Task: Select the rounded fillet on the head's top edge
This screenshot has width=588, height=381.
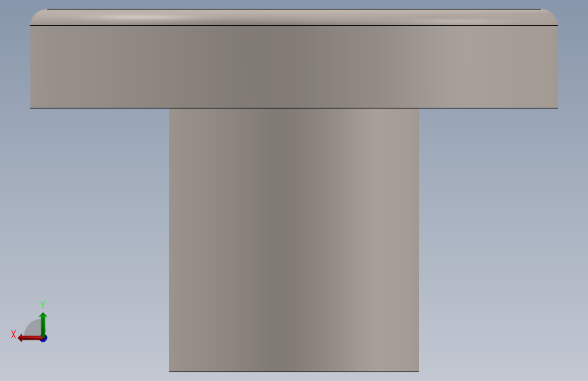Action: (x=294, y=17)
